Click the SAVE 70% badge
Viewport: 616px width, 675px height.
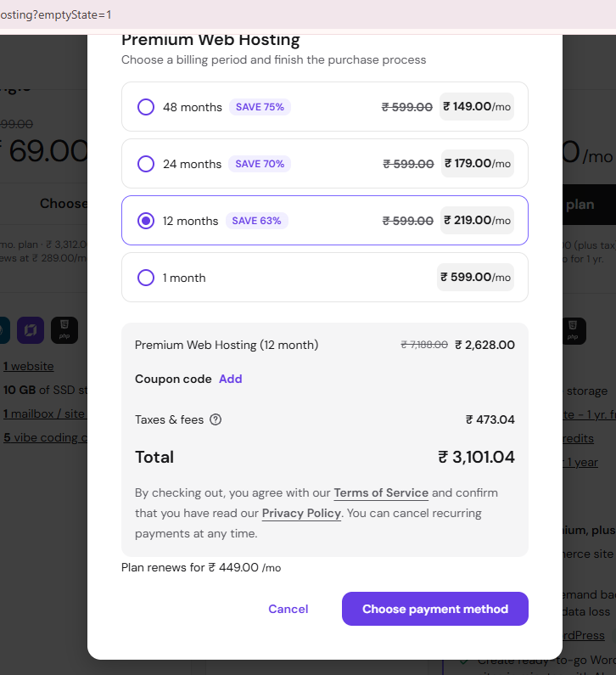(x=260, y=164)
